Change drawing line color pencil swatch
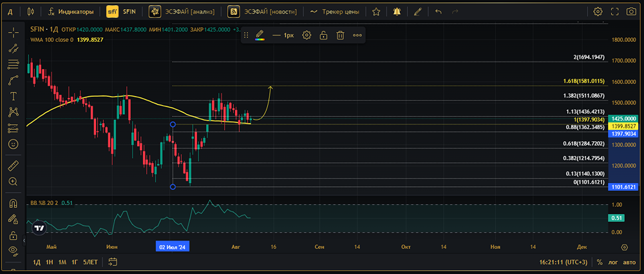This screenshot has height=274, width=644. [x=260, y=35]
